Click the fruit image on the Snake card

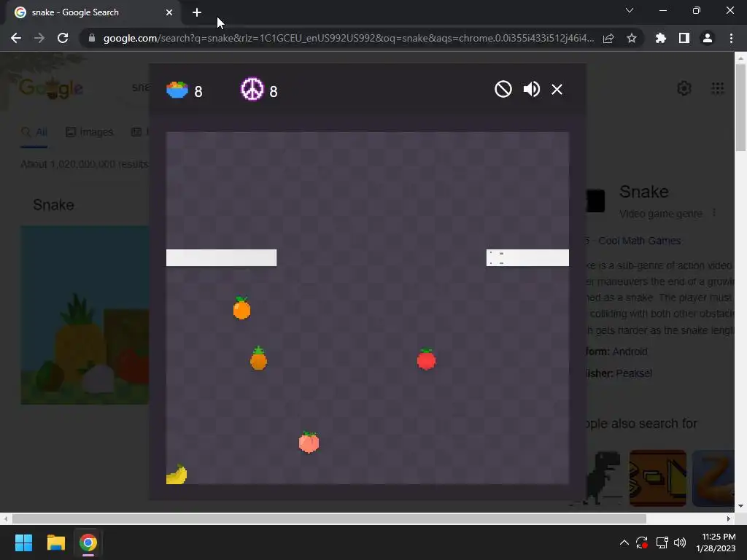[x=85, y=315]
